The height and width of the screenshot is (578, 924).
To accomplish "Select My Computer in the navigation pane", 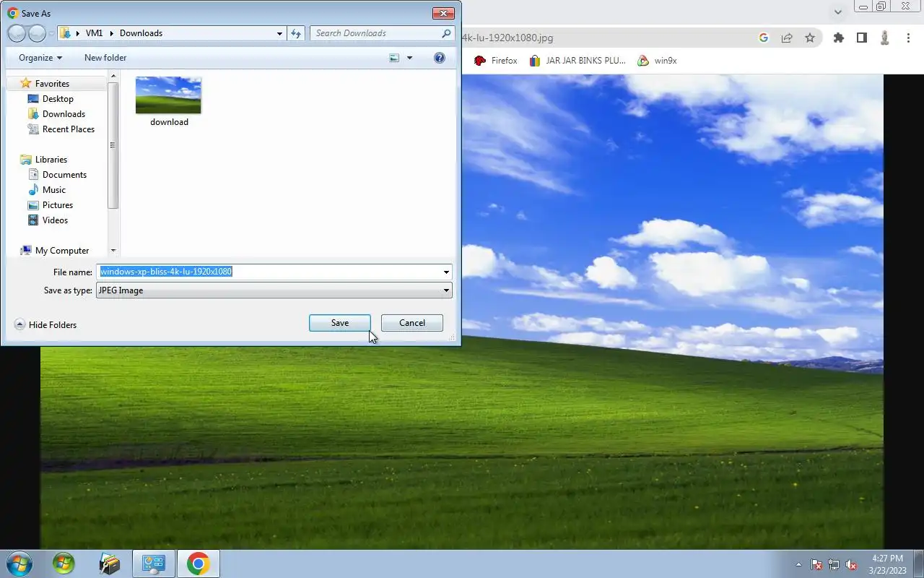I will [x=62, y=251].
